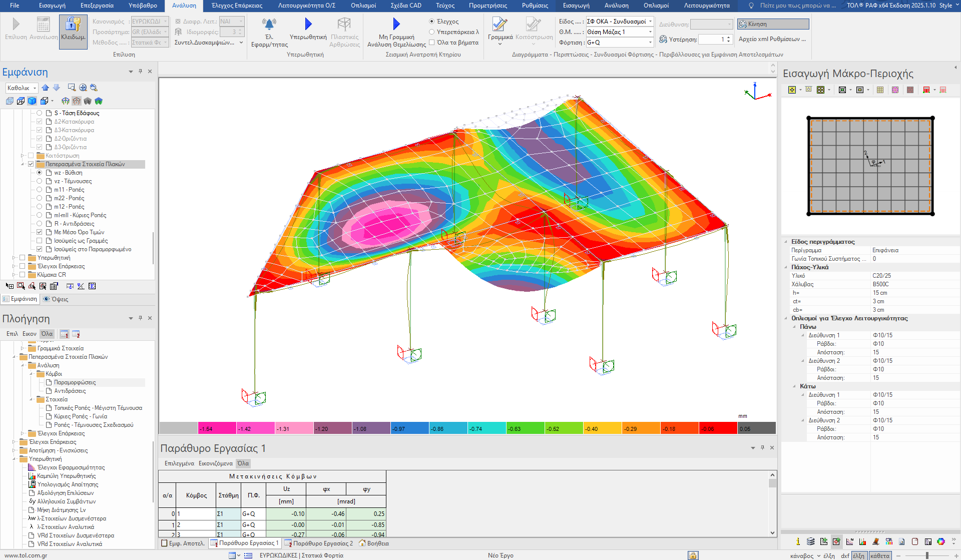Click zoom window magnifier icon in Εμφάνιση panel
Image resolution: width=961 pixels, height=560 pixels.
point(72,88)
